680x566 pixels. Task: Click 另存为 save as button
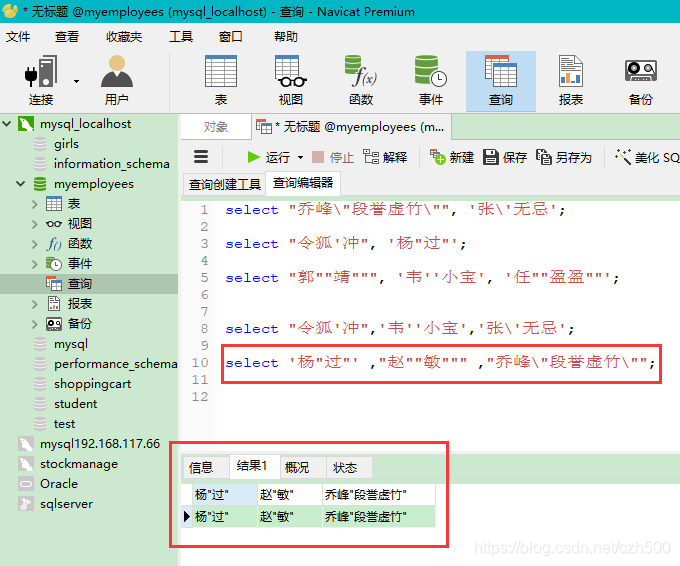[x=564, y=157]
